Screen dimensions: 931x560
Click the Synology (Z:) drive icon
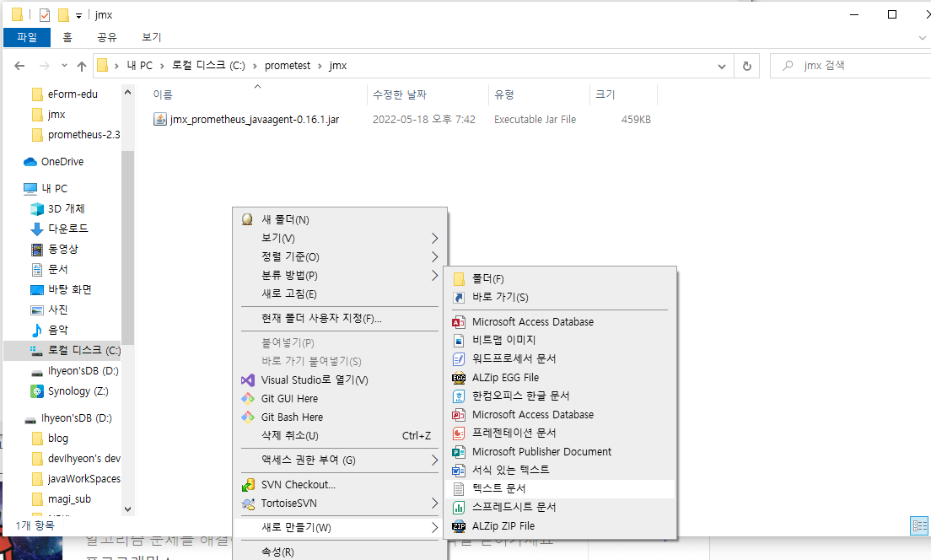[x=37, y=391]
